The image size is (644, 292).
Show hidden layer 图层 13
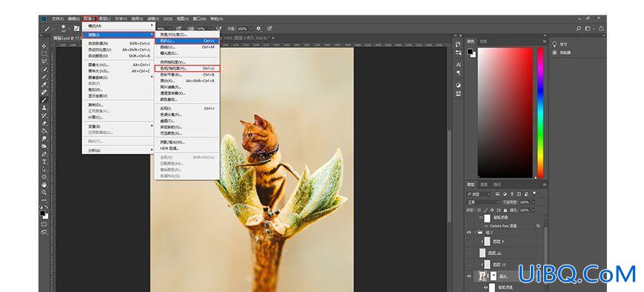click(x=469, y=265)
